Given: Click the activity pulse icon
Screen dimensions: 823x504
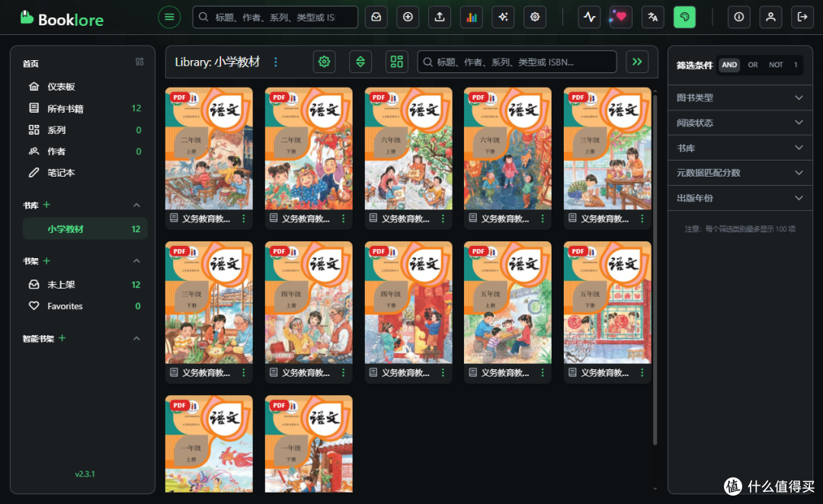Looking at the screenshot, I should 589,18.
